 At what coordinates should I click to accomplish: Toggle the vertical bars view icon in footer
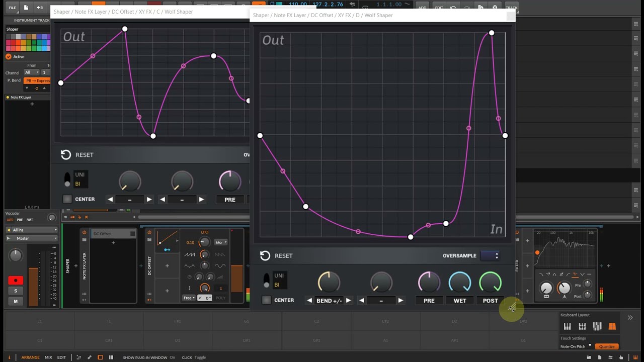111,357
